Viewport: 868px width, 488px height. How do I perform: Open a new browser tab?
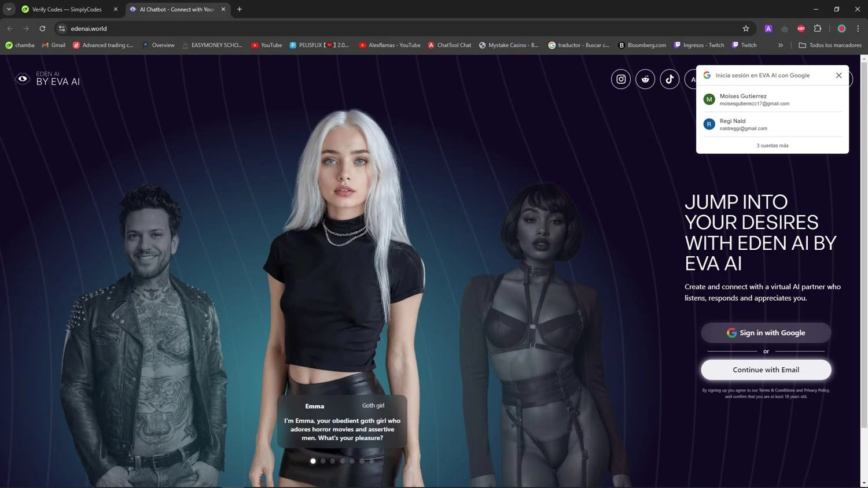coord(240,9)
